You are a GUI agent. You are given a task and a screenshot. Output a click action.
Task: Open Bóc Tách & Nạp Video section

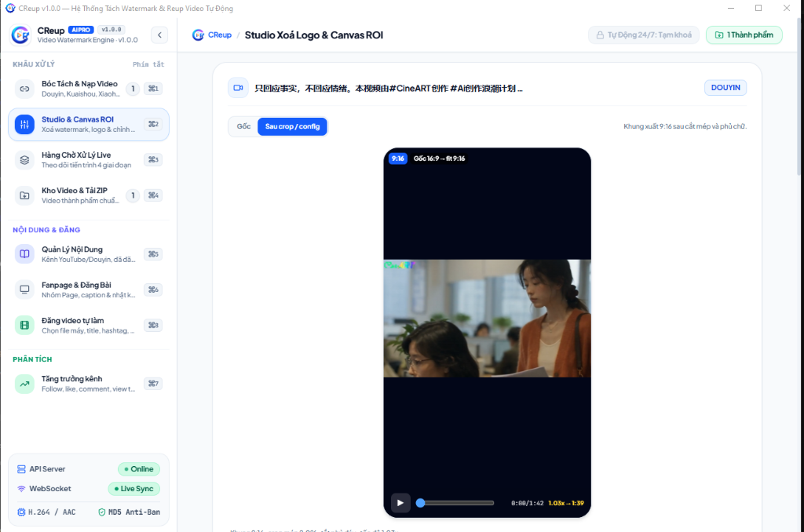pos(88,89)
